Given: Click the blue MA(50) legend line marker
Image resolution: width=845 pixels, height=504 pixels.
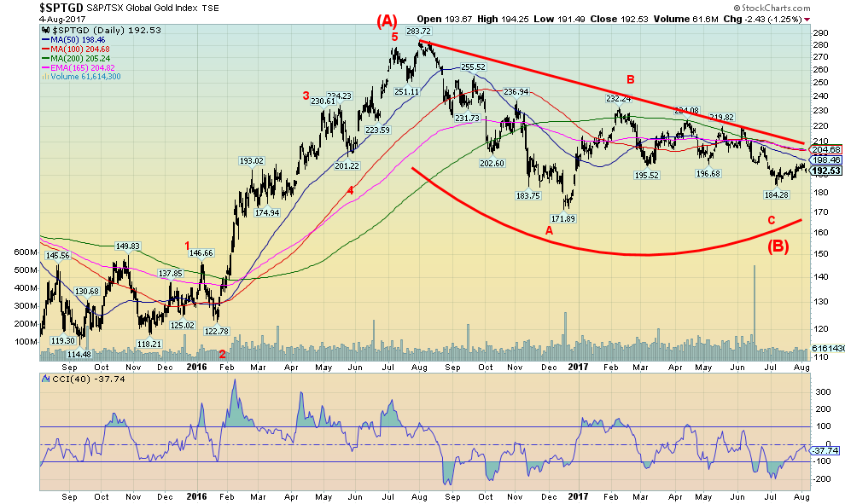Looking at the screenshot, I should coord(45,40).
